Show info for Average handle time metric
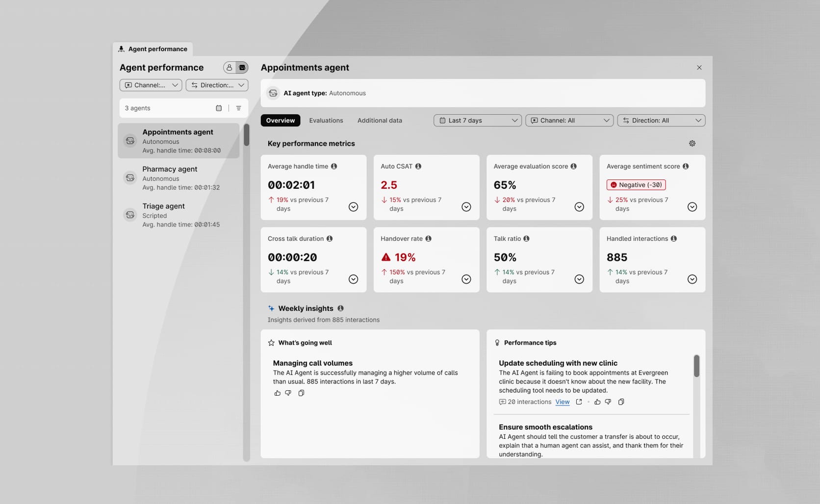Image resolution: width=820 pixels, height=504 pixels. tap(334, 166)
